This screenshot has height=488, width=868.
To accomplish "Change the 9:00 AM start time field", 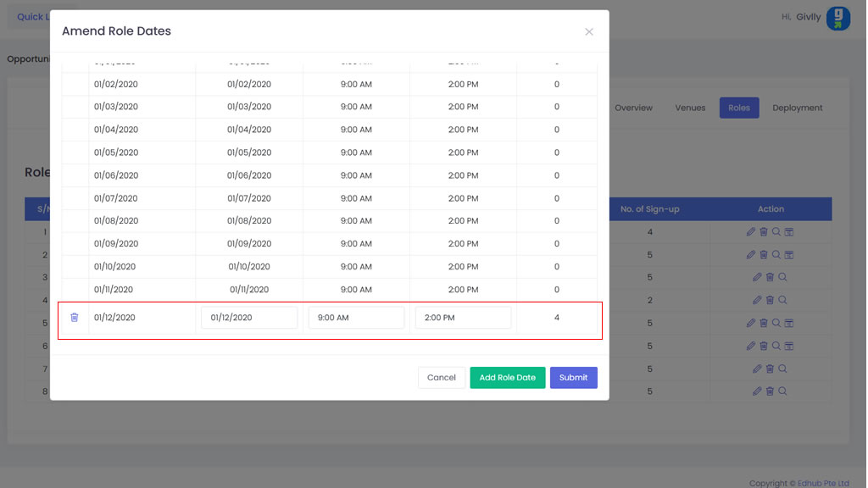I will [356, 318].
